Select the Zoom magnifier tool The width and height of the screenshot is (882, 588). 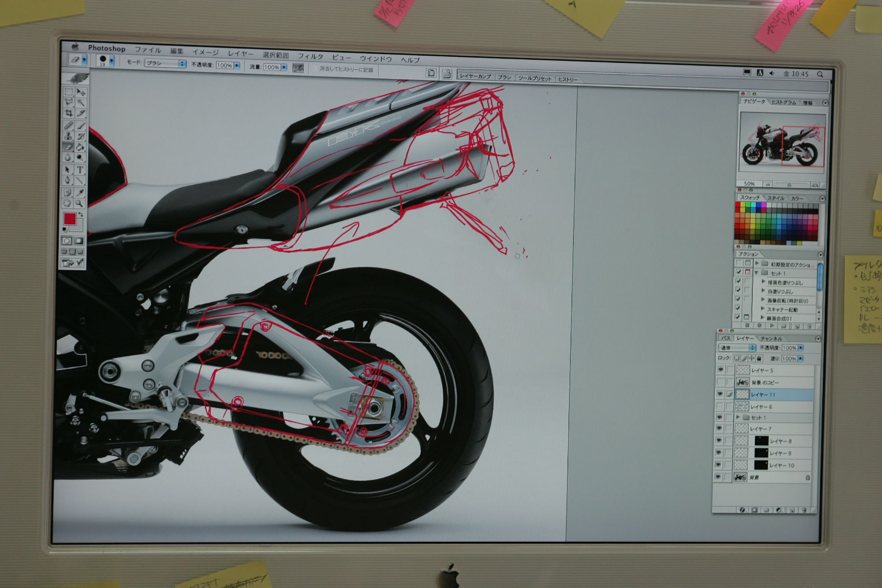coord(79,203)
